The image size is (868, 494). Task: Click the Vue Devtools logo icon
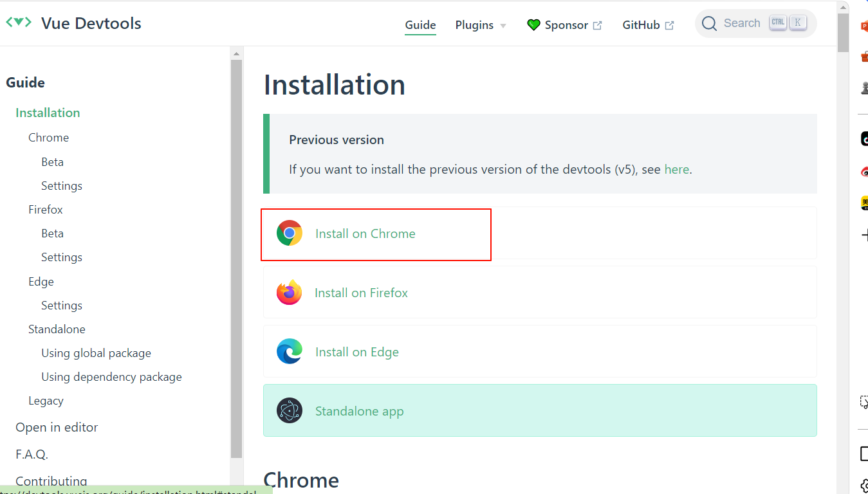(x=19, y=22)
